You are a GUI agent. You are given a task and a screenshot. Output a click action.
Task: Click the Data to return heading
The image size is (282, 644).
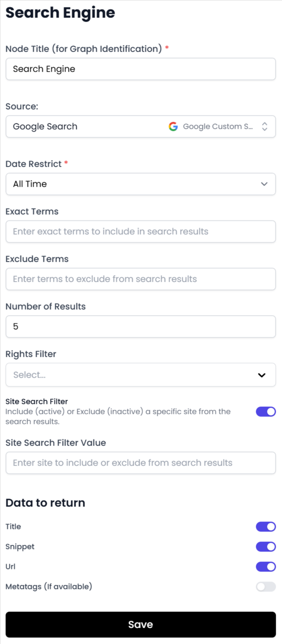[45, 503]
